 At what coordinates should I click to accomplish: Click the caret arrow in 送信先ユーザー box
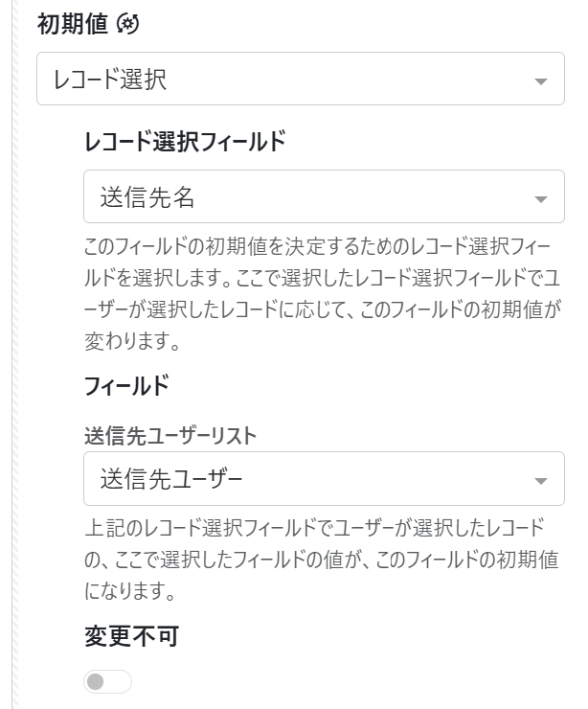coord(540,480)
